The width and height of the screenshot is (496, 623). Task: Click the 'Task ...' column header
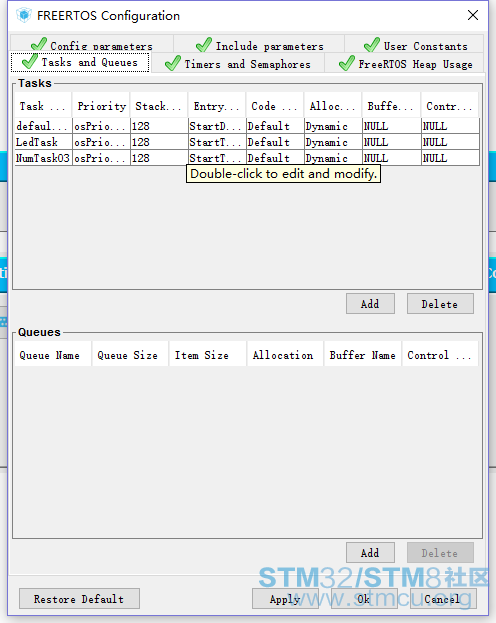tap(43, 106)
